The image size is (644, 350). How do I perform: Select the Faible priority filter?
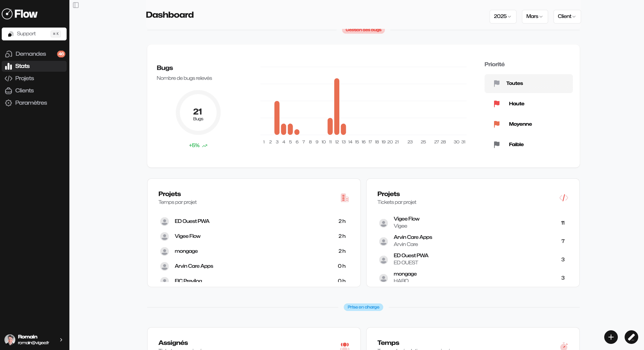(x=528, y=144)
